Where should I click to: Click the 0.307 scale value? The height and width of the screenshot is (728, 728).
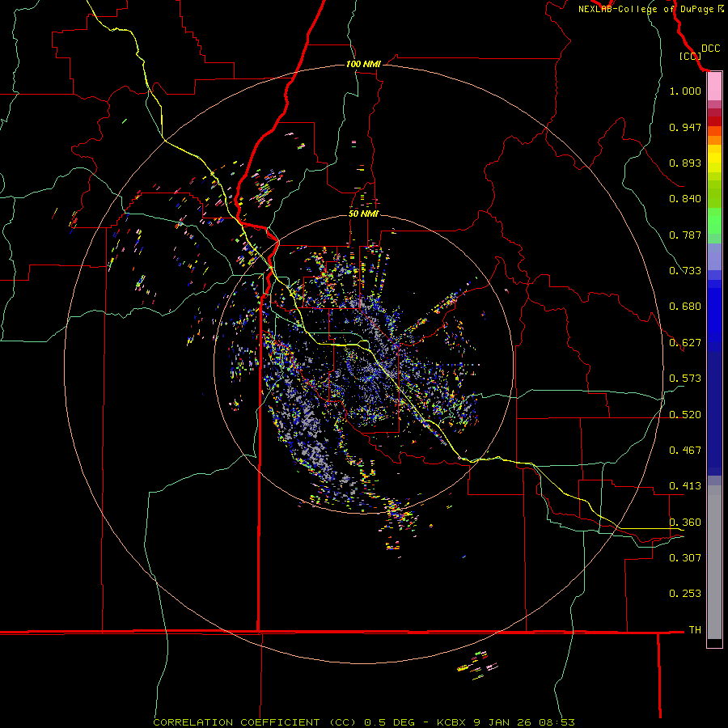pos(685,558)
